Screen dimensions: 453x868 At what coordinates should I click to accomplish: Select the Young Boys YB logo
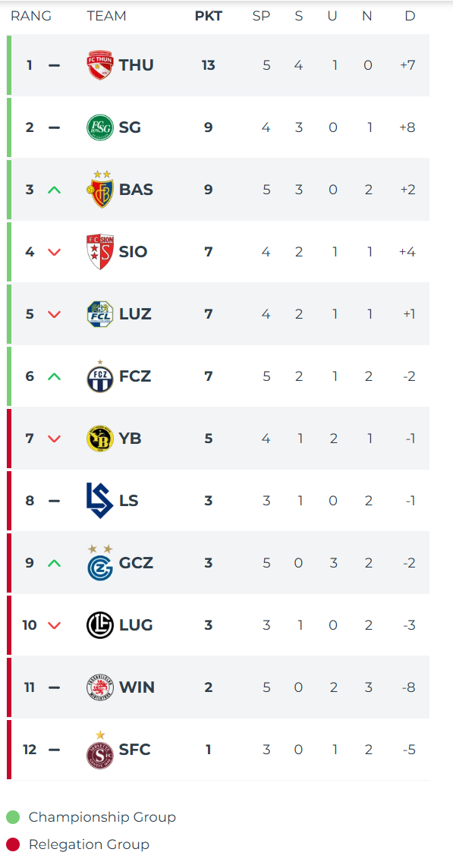coord(100,439)
